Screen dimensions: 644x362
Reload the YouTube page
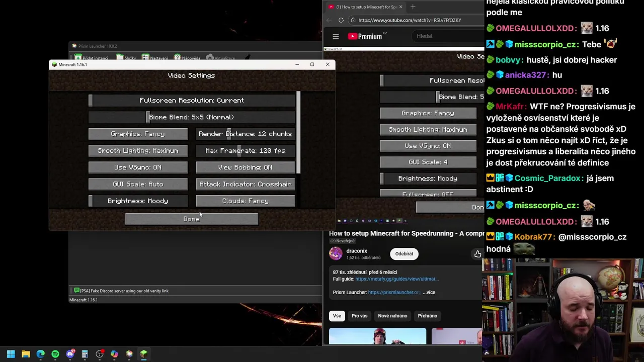pos(341,20)
